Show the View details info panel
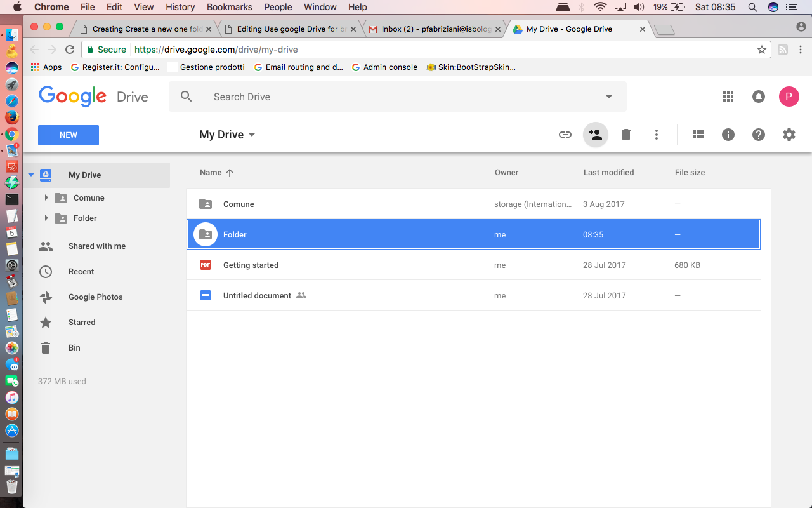 [728, 135]
